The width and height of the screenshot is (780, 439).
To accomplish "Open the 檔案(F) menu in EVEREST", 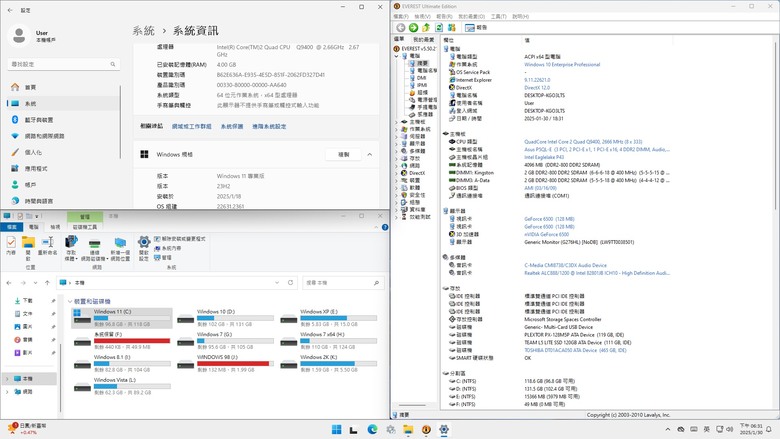I will click(400, 16).
